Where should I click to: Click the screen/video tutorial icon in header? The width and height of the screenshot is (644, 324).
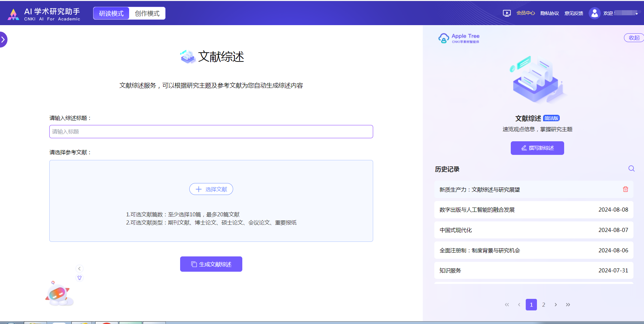[506, 13]
